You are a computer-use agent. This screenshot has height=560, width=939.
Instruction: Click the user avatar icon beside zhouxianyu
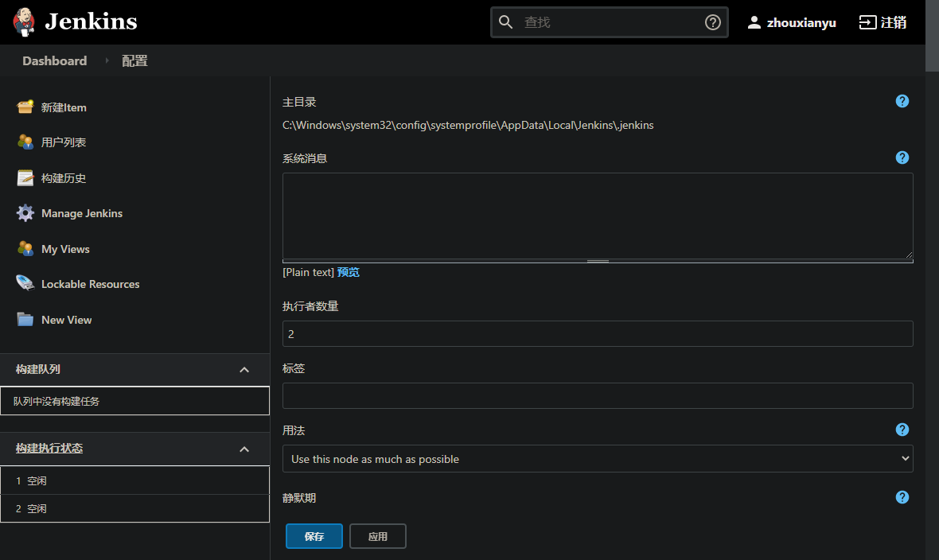[x=754, y=22]
